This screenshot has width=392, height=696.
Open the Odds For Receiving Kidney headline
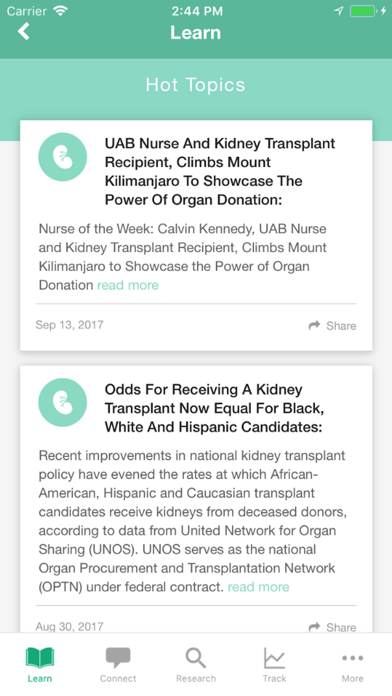(x=214, y=408)
